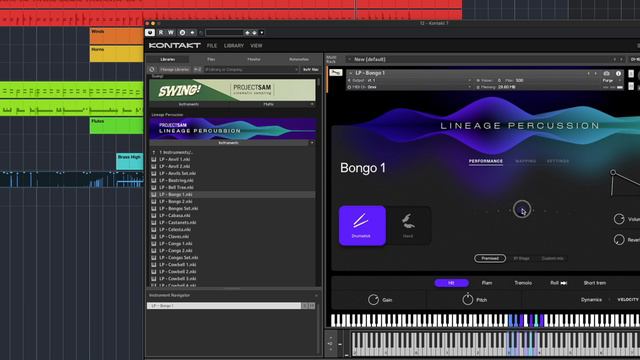Screen dimensions: 640x360
Task: Toggle the R (read automation) button
Action: (161, 32)
